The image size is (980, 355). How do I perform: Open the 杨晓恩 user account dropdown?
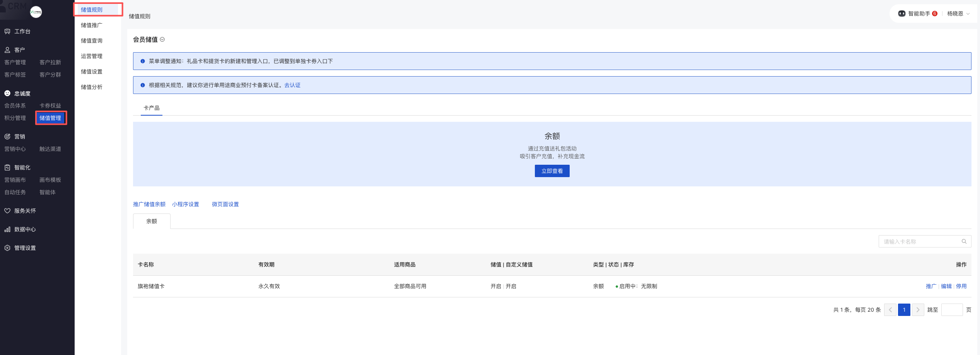coord(958,14)
